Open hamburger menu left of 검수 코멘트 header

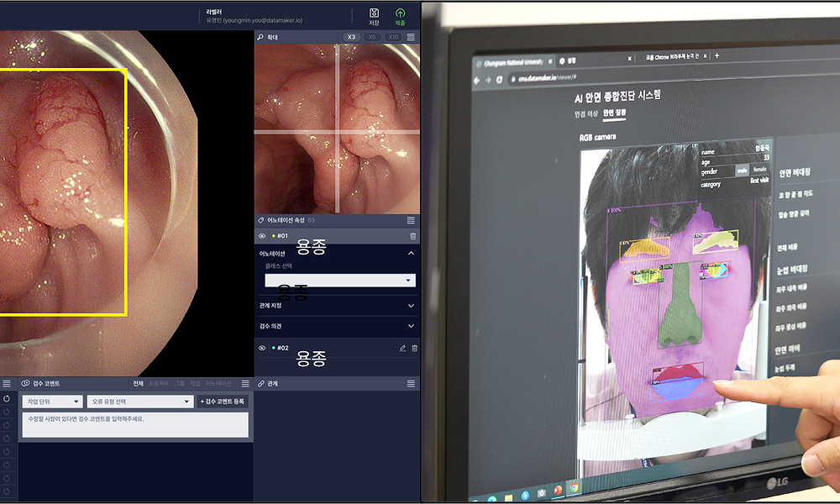pyautogui.click(x=7, y=384)
